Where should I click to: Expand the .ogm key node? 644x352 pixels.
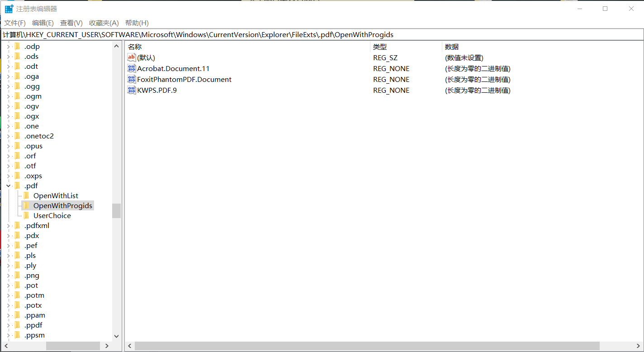[8, 96]
